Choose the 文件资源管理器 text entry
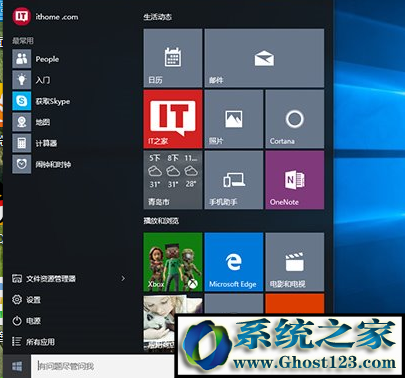This screenshot has height=378, width=405. coord(51,278)
